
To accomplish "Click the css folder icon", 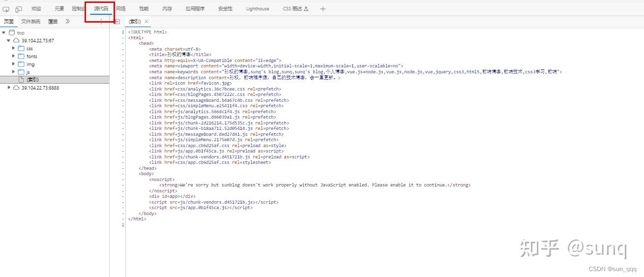I will 21,48.
